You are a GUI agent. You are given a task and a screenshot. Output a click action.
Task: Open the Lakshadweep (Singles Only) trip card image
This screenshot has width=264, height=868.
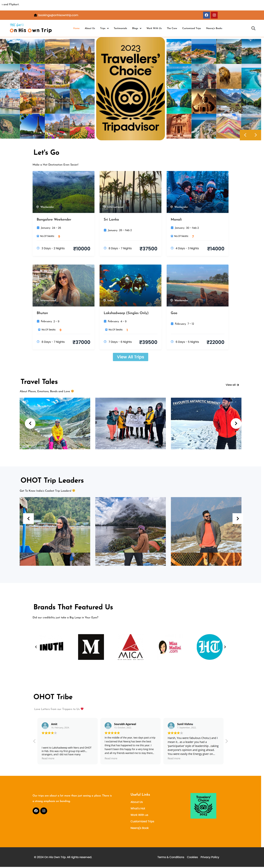(130, 285)
